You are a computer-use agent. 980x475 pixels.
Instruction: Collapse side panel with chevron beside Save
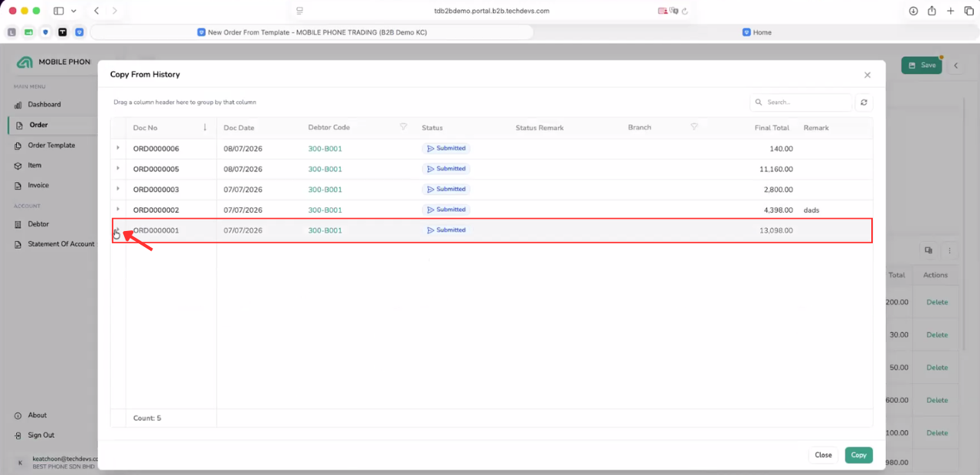pyautogui.click(x=955, y=66)
